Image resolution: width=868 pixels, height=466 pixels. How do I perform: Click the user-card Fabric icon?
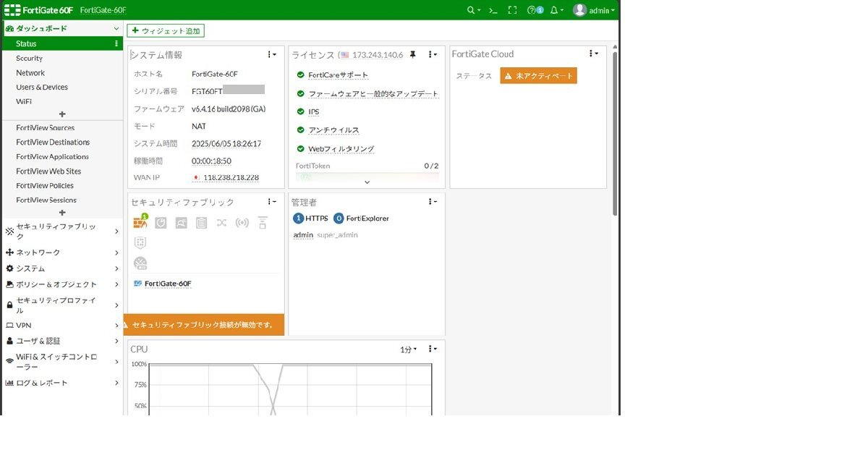tap(181, 223)
